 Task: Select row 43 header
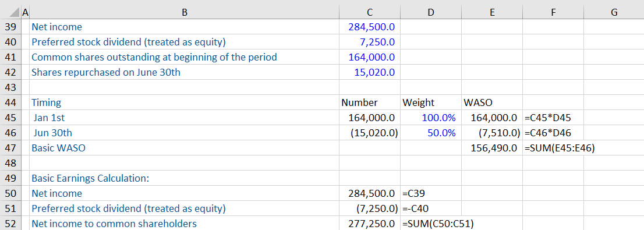click(10, 87)
